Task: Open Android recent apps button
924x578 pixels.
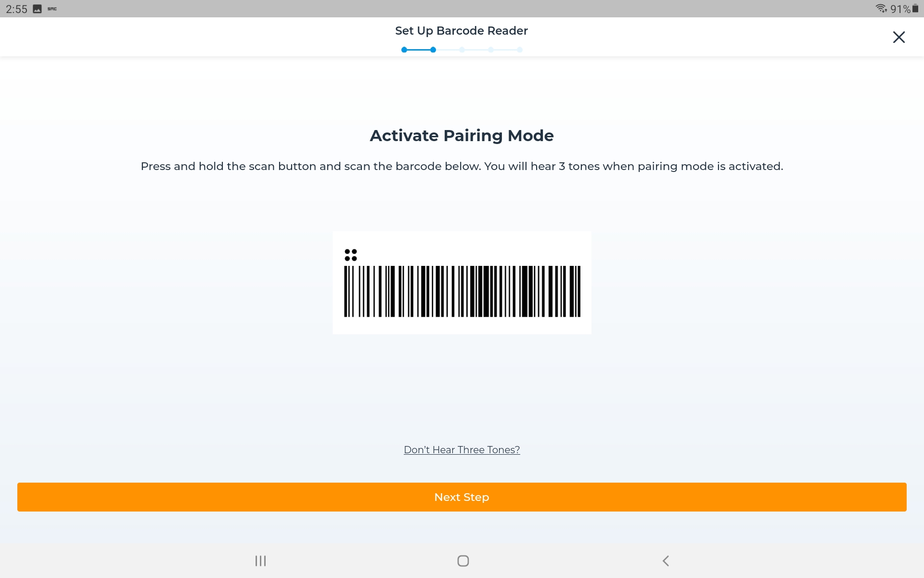Action: point(260,561)
